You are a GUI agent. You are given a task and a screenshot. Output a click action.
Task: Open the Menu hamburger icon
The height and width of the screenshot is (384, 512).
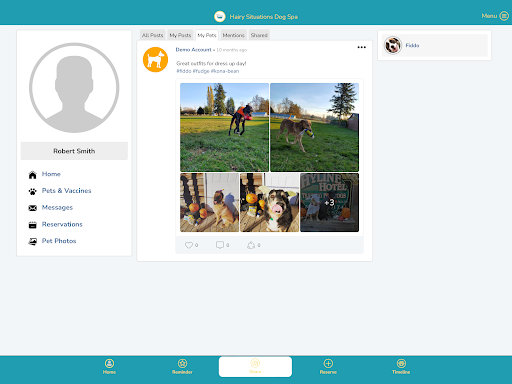(x=504, y=16)
